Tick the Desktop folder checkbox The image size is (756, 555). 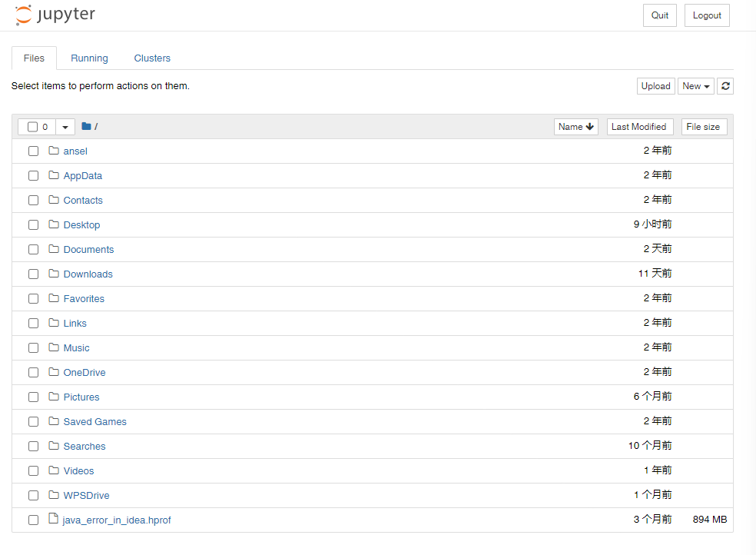click(x=33, y=224)
